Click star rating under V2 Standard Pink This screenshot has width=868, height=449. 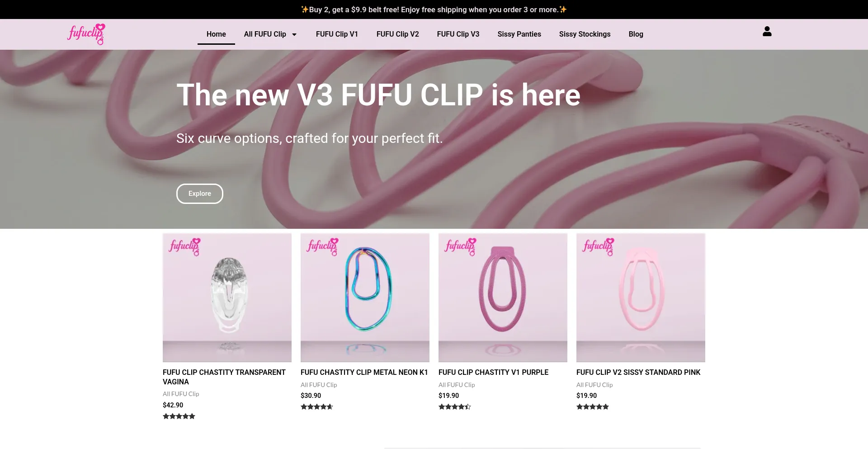[x=593, y=406]
